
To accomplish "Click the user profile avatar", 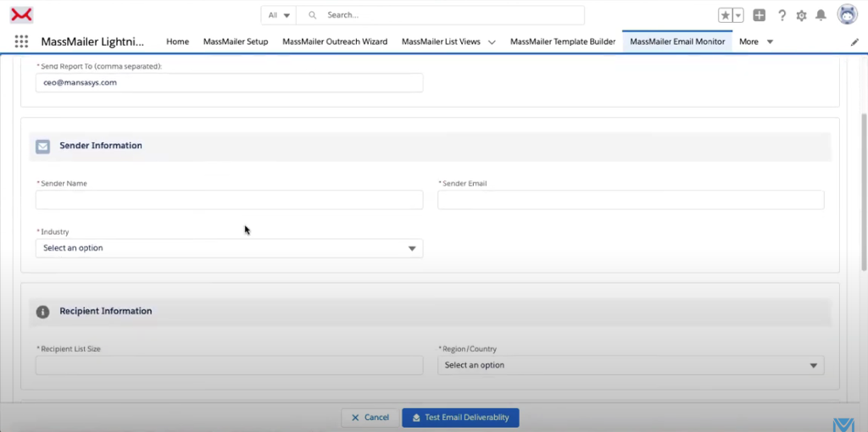I will coord(847,14).
